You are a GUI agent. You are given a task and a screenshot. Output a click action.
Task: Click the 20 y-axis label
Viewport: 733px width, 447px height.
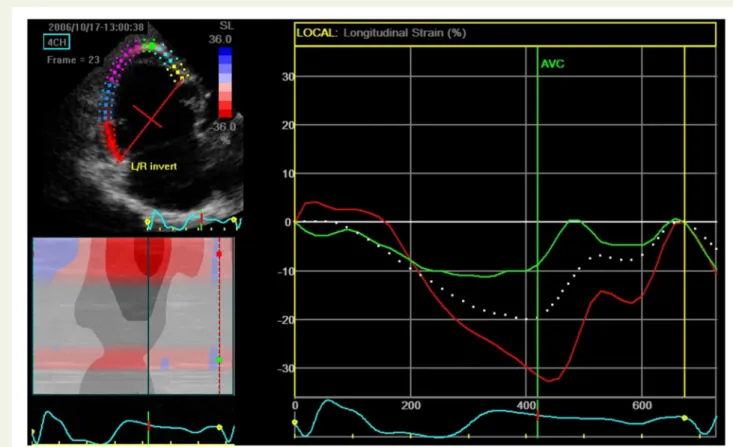(x=288, y=125)
